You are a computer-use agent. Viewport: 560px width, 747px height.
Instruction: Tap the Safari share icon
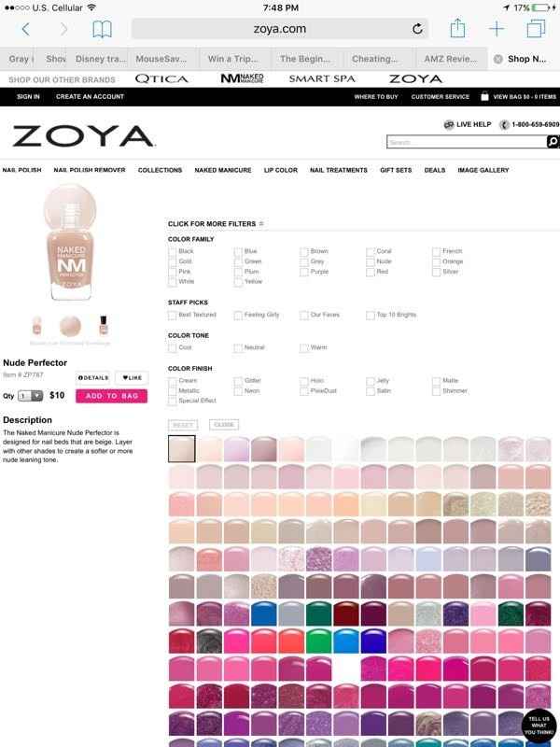click(x=457, y=29)
